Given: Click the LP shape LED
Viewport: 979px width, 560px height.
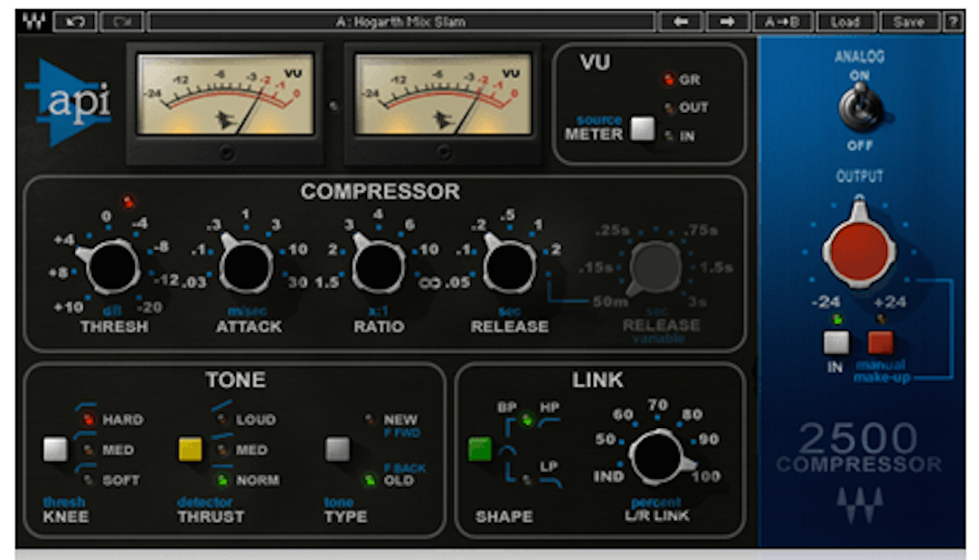Looking at the screenshot, I should (527, 479).
